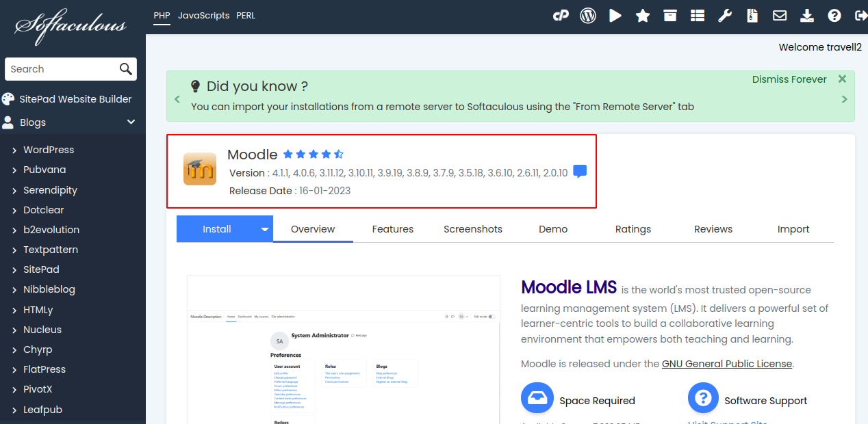This screenshot has height=424, width=868.
Task: Click the download Import icon in top bar
Action: (807, 15)
